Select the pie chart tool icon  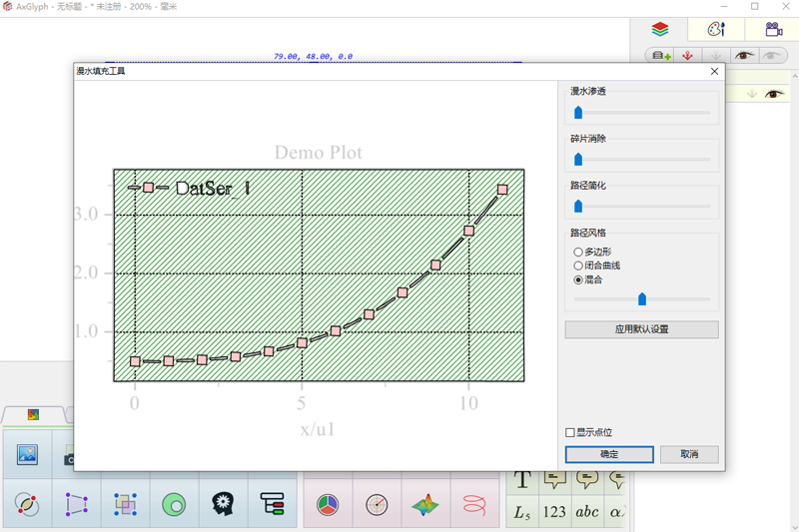click(328, 505)
